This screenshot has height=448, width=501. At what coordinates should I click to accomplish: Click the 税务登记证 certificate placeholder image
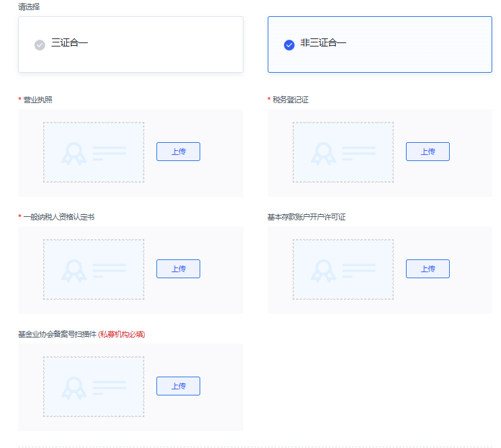pos(343,152)
